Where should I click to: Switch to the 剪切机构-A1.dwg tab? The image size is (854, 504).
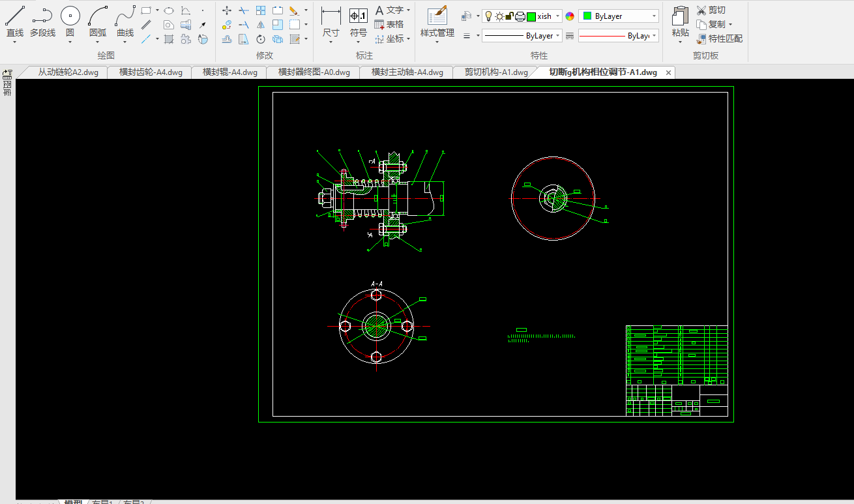point(496,72)
